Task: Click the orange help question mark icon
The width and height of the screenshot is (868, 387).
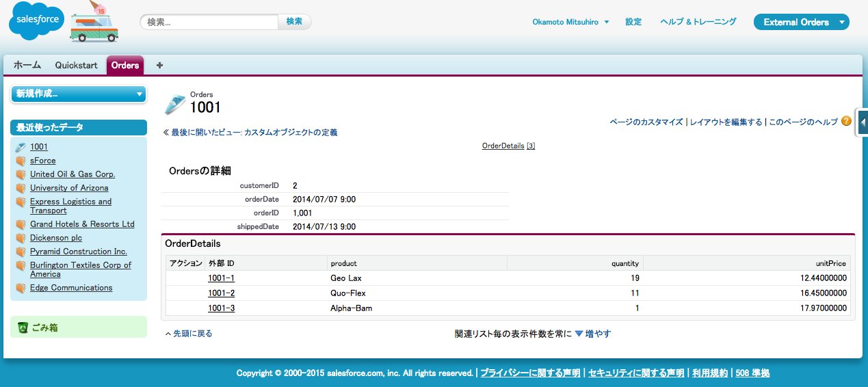Action: pos(846,121)
